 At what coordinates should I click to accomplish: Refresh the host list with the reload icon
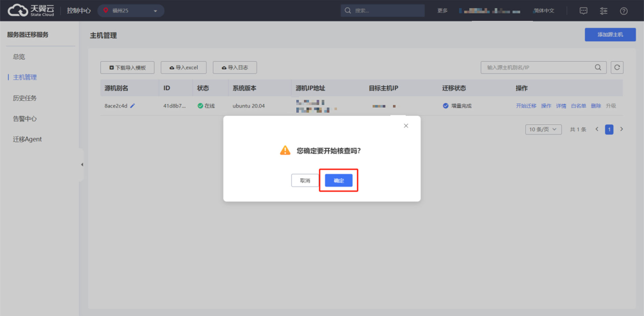[617, 67]
